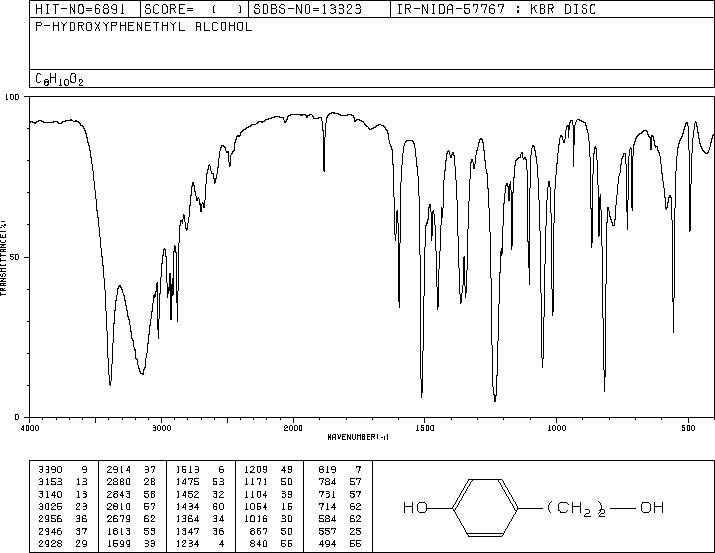The height and width of the screenshot is (553, 715).
Task: Select the 2956 peak entry in the table
Action: [63, 519]
